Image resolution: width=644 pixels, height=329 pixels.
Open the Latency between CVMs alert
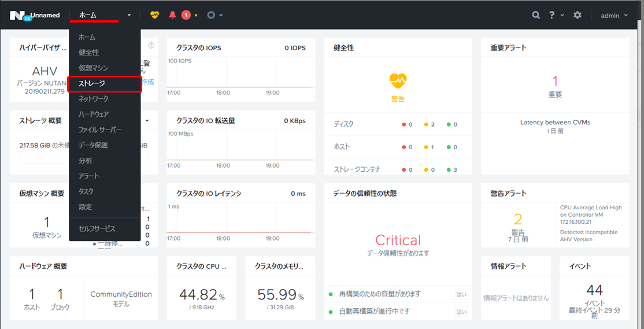click(555, 122)
